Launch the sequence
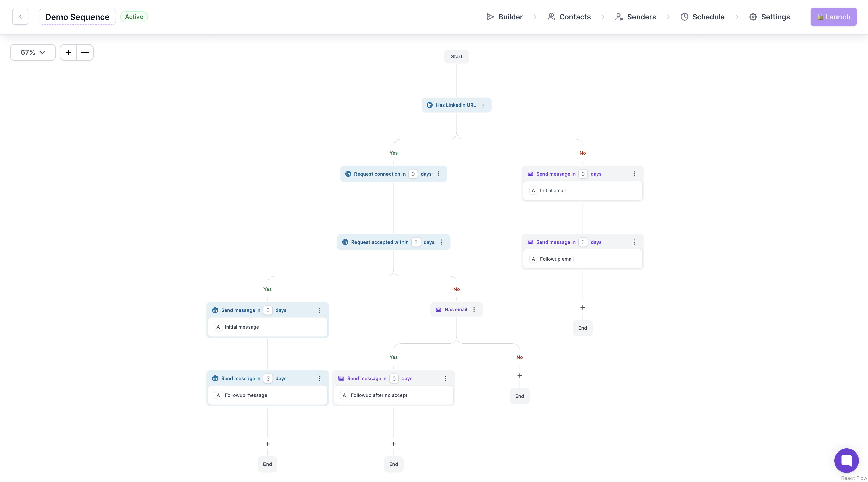The image size is (868, 482). [833, 17]
